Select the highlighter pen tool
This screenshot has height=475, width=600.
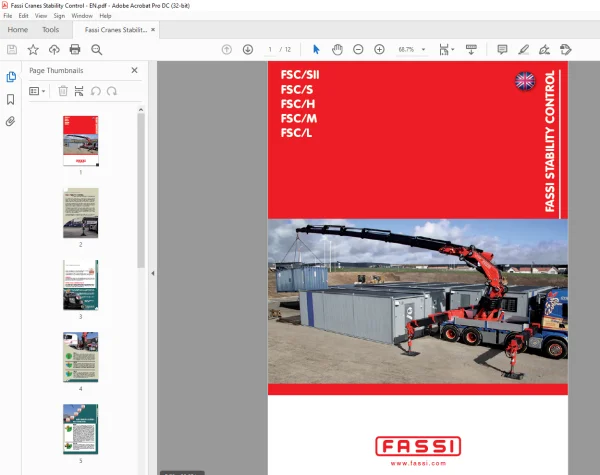(x=523, y=49)
